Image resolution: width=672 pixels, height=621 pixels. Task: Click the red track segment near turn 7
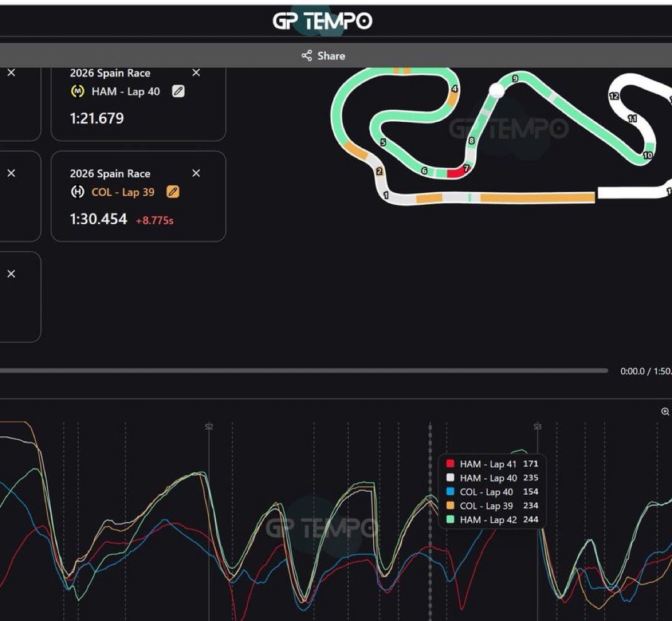[x=456, y=173]
